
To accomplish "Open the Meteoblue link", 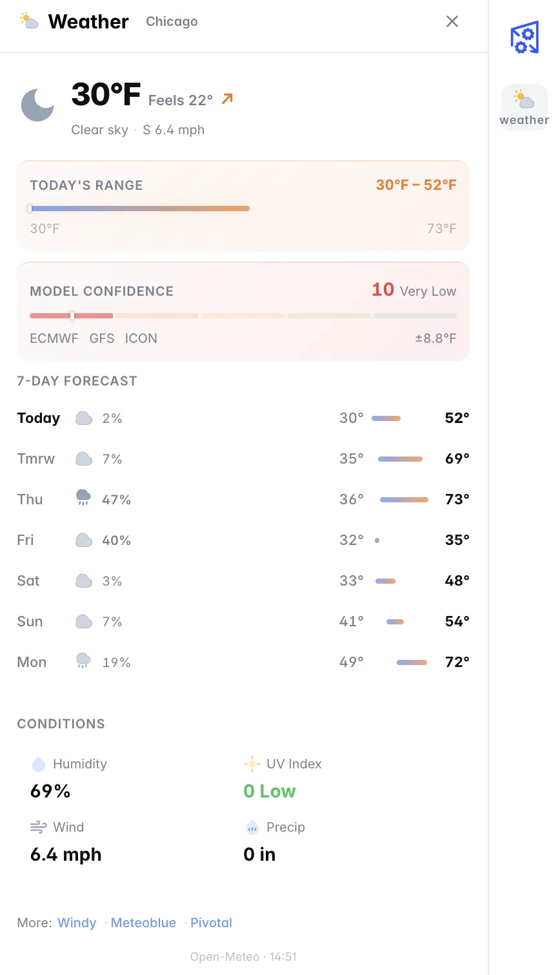I will [x=143, y=922].
